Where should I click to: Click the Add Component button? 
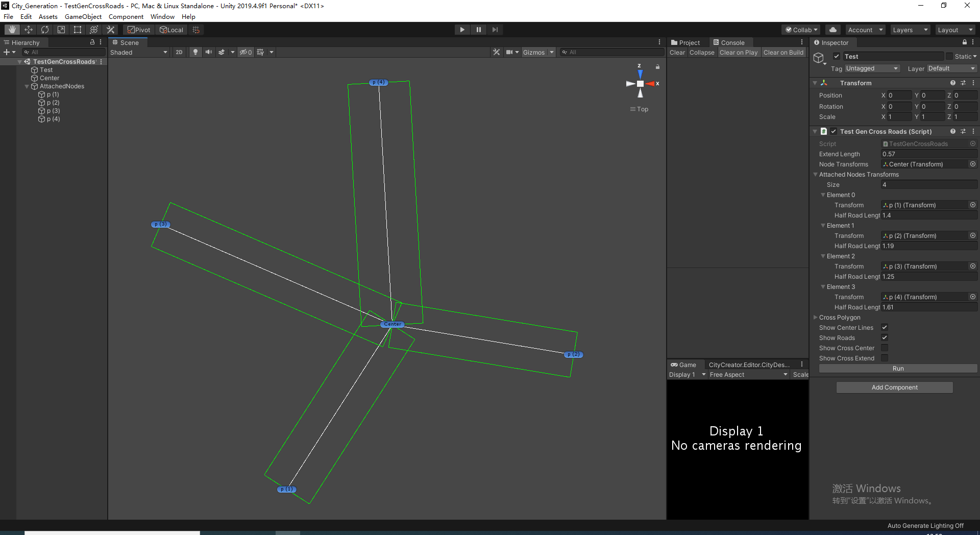coord(894,387)
